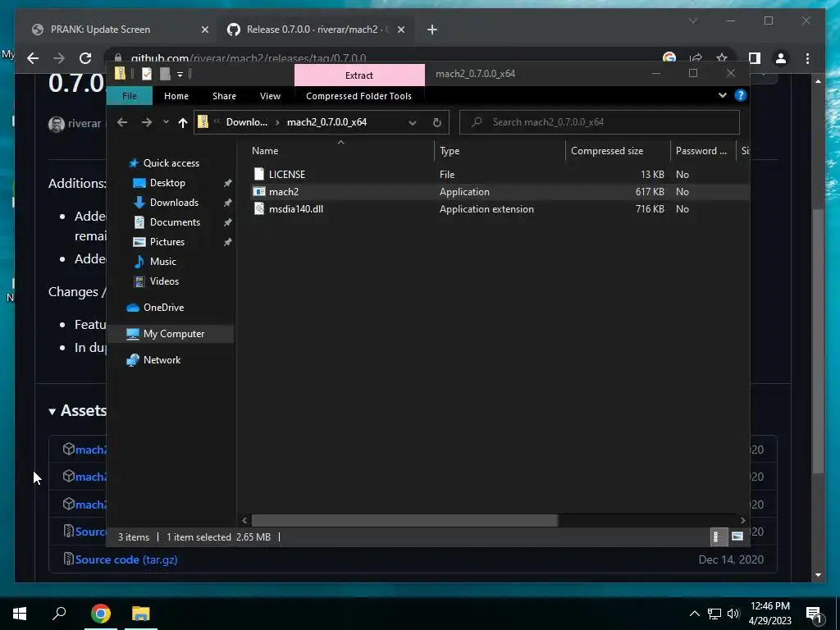The image size is (840, 630).
Task: Open the Chrome three-dot menu
Action: pos(807,58)
